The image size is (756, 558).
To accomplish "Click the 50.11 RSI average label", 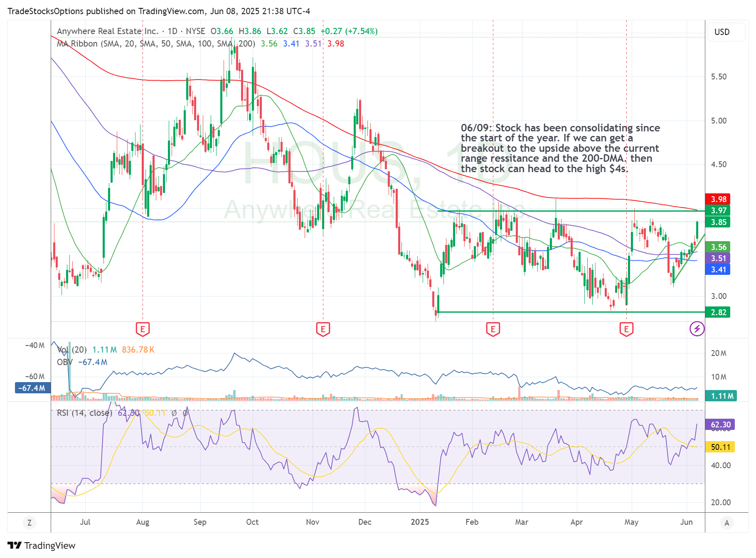I will pos(720,447).
